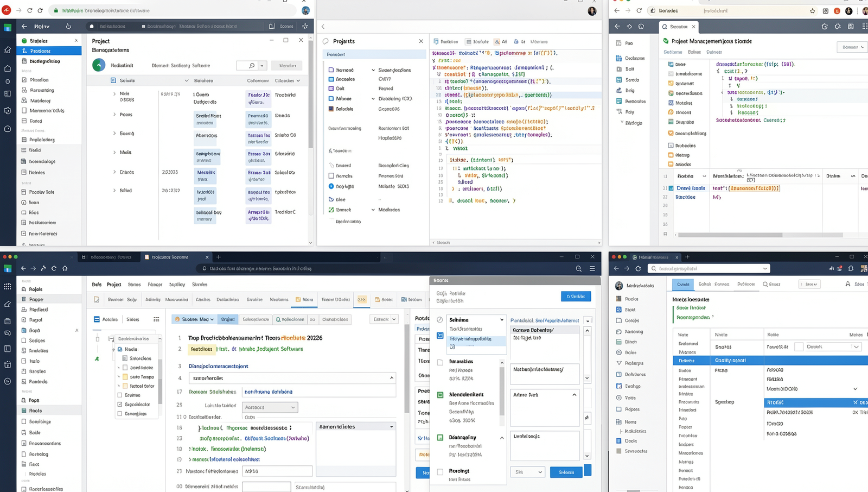Open a new tab in the bottom-right browser
The image size is (868, 492).
coord(687,257)
